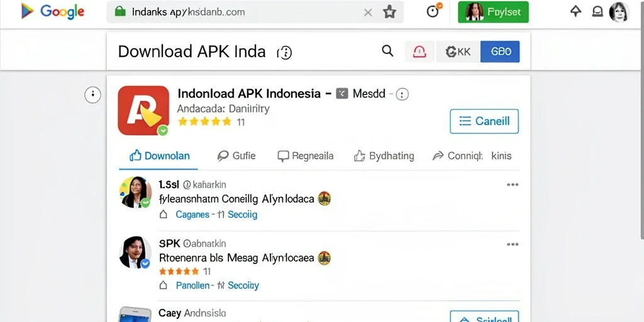Click the SPK review star rating
This screenshot has width=644, height=322.
[179, 272]
